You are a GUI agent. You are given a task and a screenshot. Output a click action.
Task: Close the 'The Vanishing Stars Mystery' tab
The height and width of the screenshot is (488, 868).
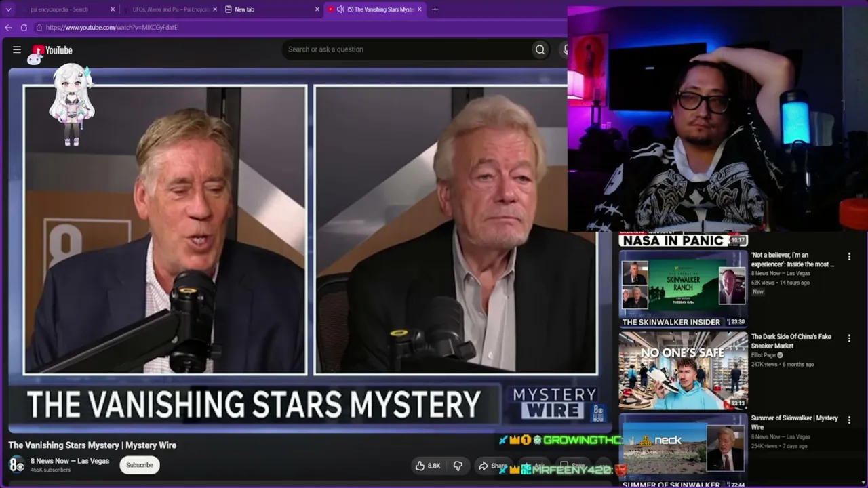pos(420,9)
